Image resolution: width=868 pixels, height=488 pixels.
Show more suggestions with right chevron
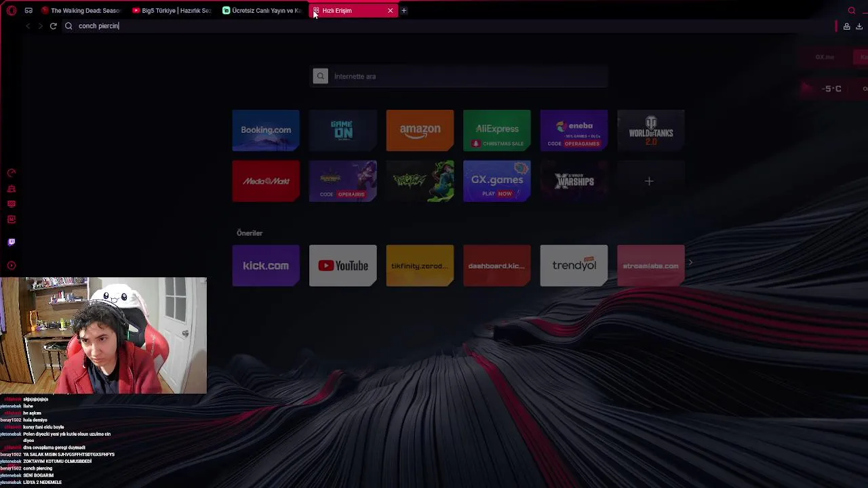point(690,262)
